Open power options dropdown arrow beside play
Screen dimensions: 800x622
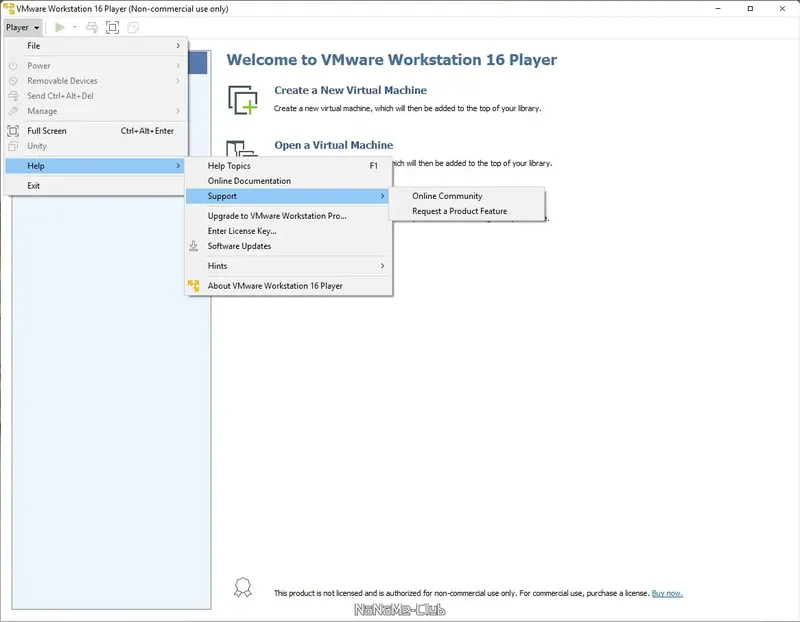point(74,28)
